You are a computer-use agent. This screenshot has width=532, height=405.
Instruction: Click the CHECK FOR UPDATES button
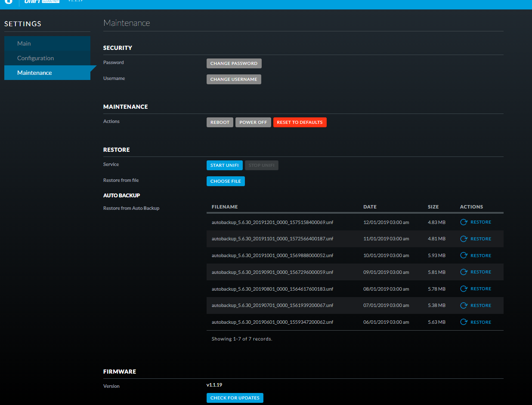tap(235, 398)
